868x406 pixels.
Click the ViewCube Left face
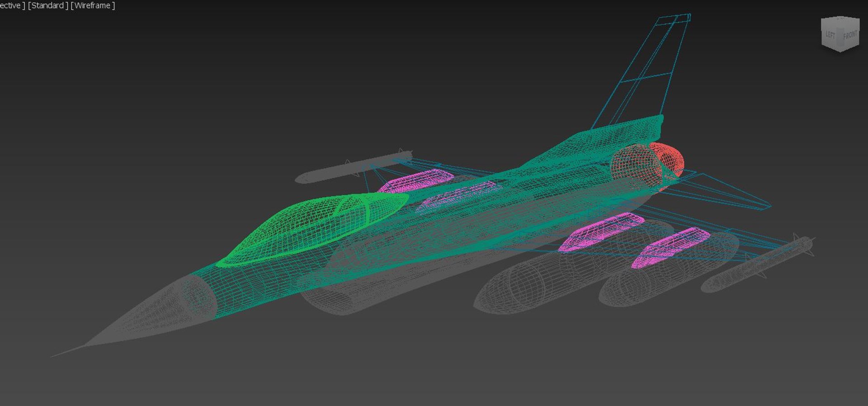(x=831, y=35)
